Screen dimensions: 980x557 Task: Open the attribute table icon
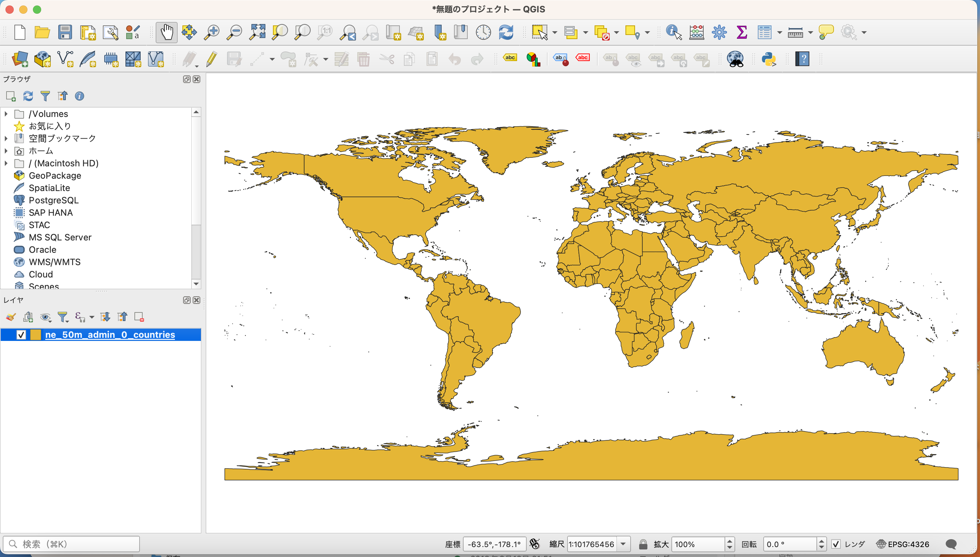764,32
